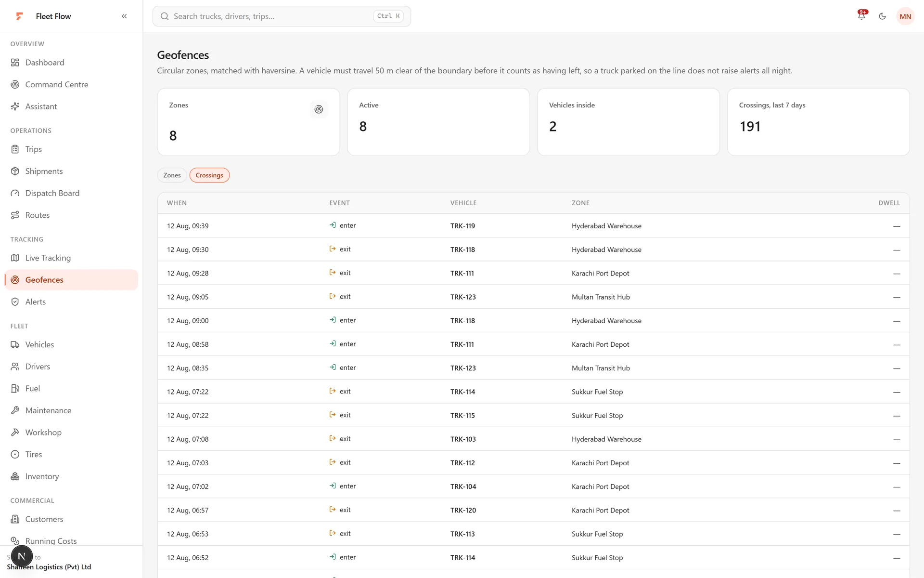Toggle dark mode with the moon icon

coord(882,16)
